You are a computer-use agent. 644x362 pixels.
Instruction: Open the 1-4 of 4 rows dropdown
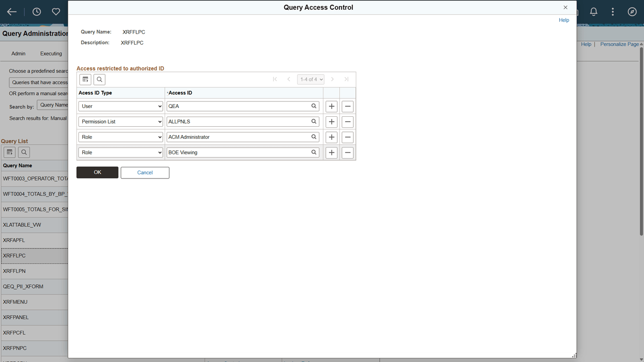click(310, 79)
